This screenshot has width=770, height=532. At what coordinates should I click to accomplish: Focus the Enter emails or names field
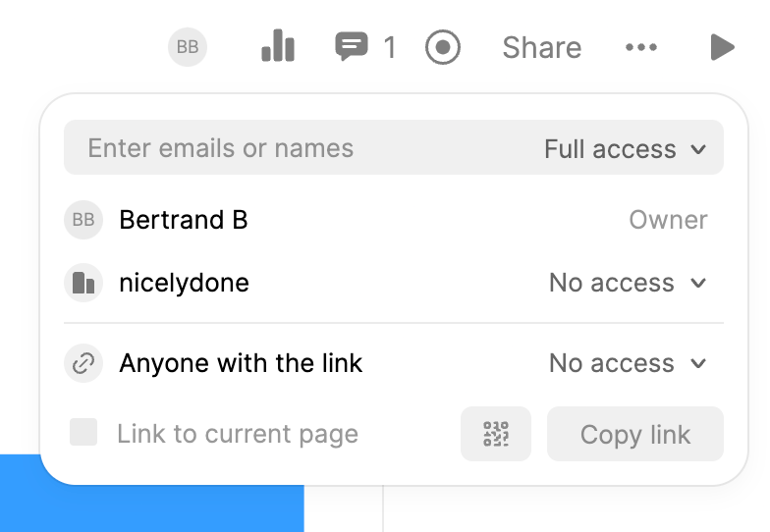pyautogui.click(x=295, y=148)
